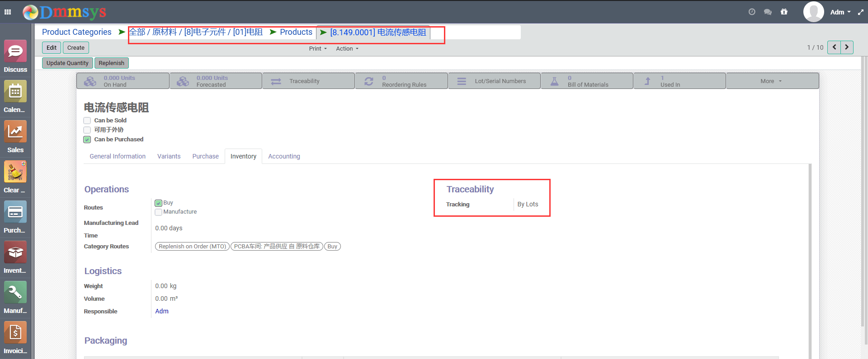Image resolution: width=868 pixels, height=359 pixels.
Task: Expand the Action dropdown
Action: pos(347,49)
